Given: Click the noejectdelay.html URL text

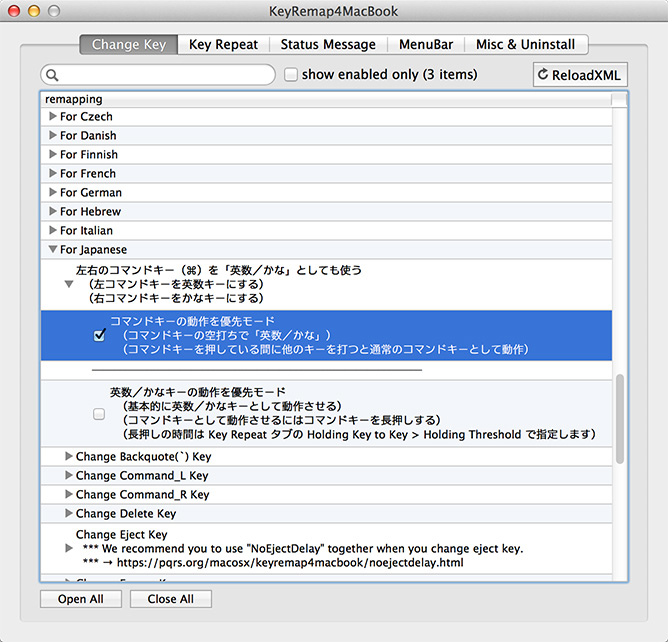Looking at the screenshot, I should (x=290, y=563).
